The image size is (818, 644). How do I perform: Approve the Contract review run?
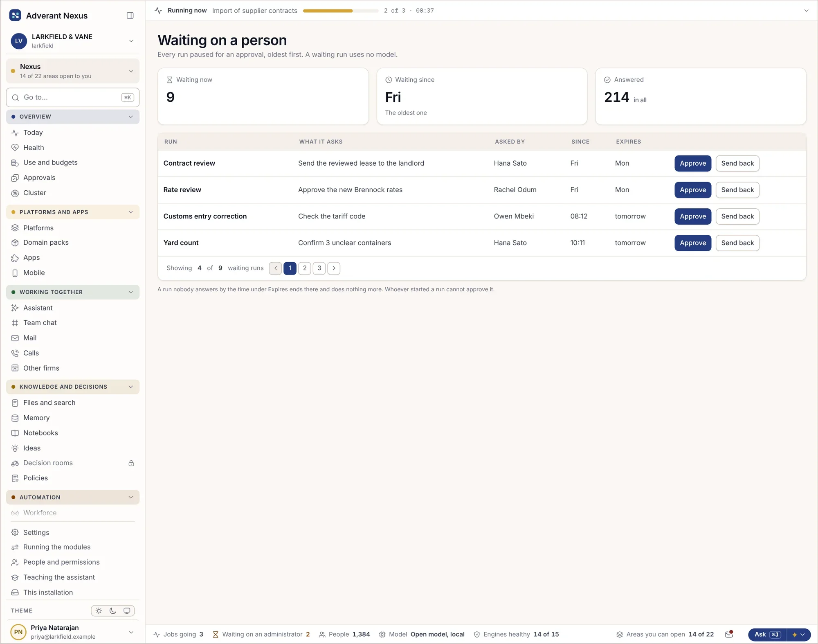click(693, 163)
